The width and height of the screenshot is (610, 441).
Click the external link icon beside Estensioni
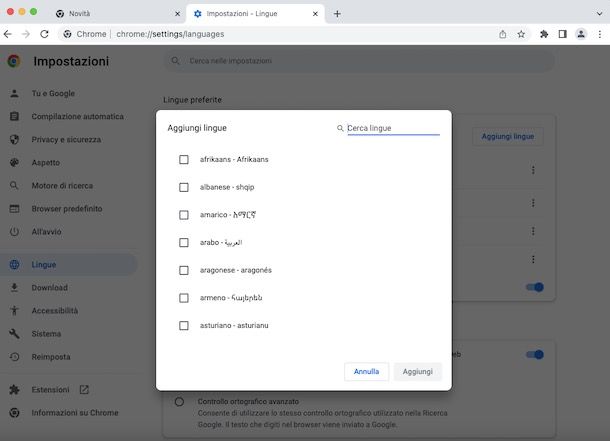[84, 389]
